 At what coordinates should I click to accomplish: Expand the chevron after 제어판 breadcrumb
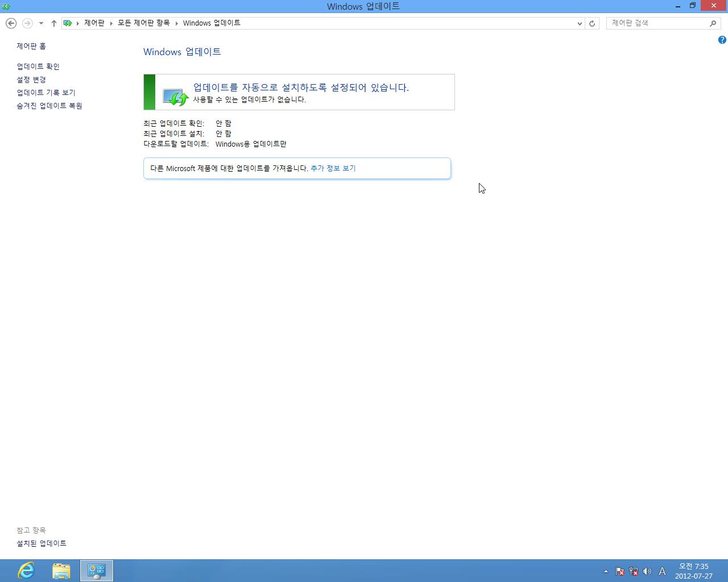pyautogui.click(x=111, y=23)
